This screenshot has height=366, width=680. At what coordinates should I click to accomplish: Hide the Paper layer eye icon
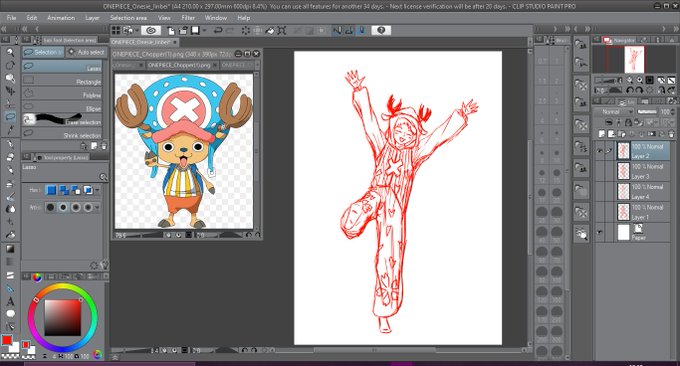pos(600,232)
